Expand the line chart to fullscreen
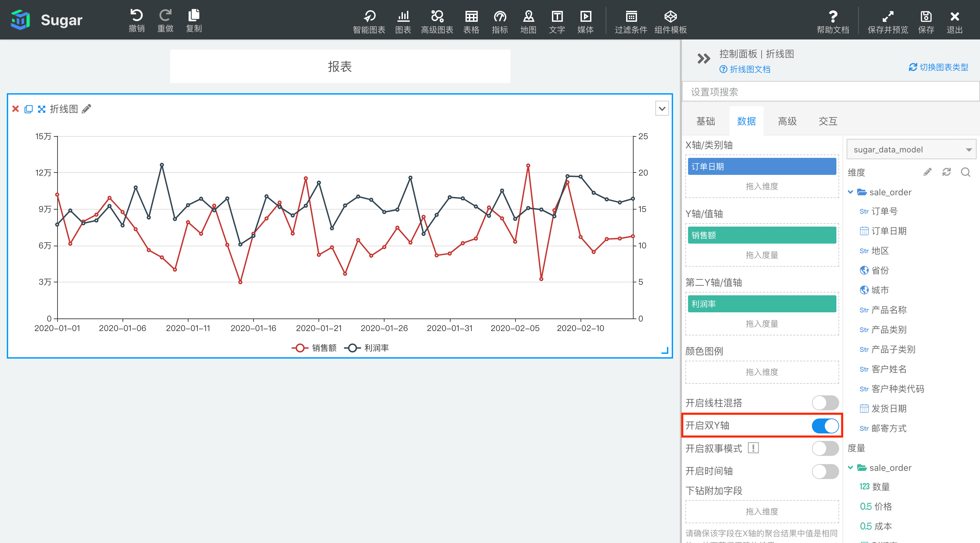Screen dimensions: 980x543 click(42, 109)
